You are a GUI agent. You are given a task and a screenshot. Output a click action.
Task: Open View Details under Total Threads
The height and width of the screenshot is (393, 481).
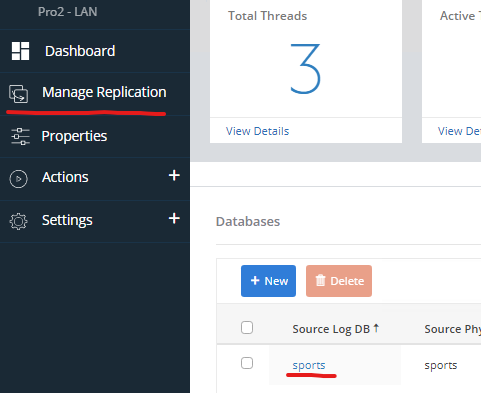click(x=257, y=131)
